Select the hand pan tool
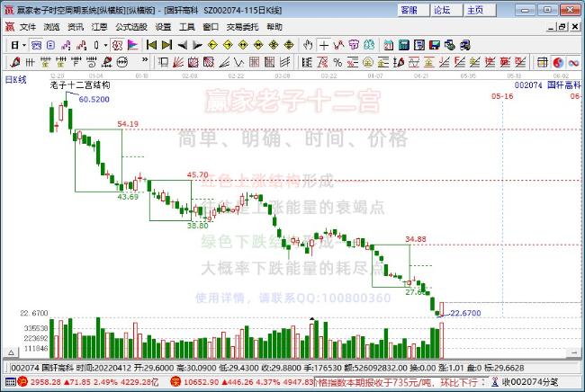 pyautogui.click(x=308, y=46)
